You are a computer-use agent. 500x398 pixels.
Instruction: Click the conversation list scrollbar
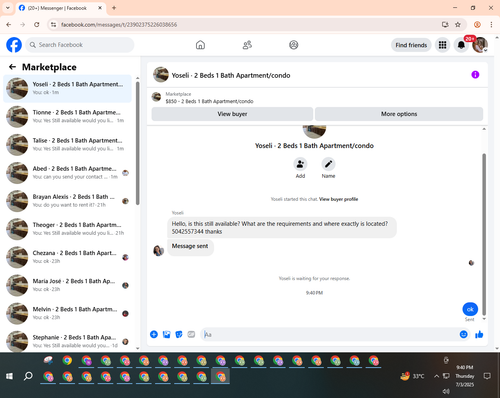(x=138, y=143)
